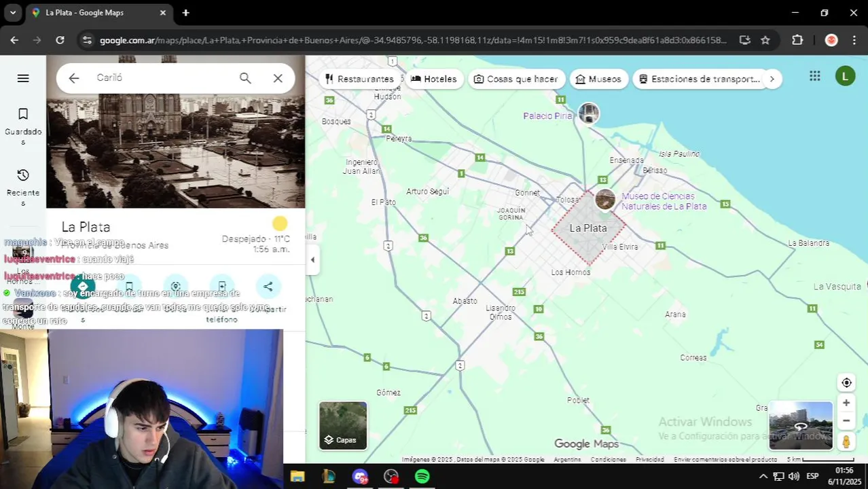Share La Plata with the share icon
This screenshot has height=489, width=868.
268,287
